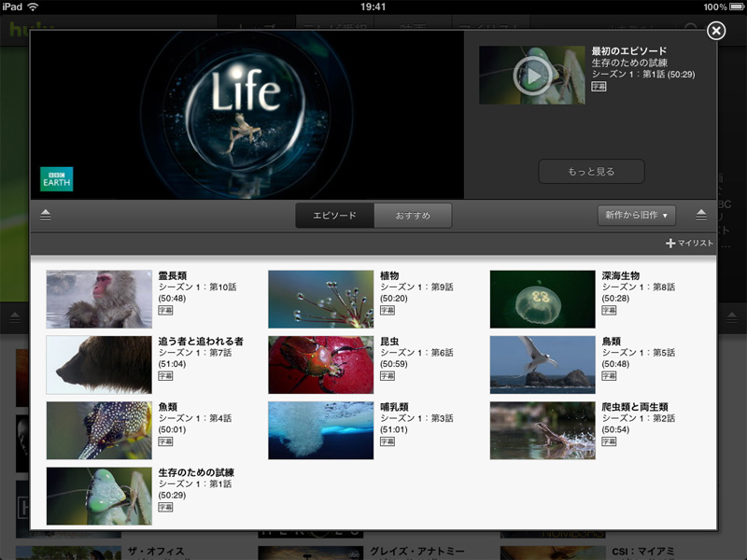This screenshot has height=560, width=747.
Task: Click the Life title banner image
Action: [247, 115]
